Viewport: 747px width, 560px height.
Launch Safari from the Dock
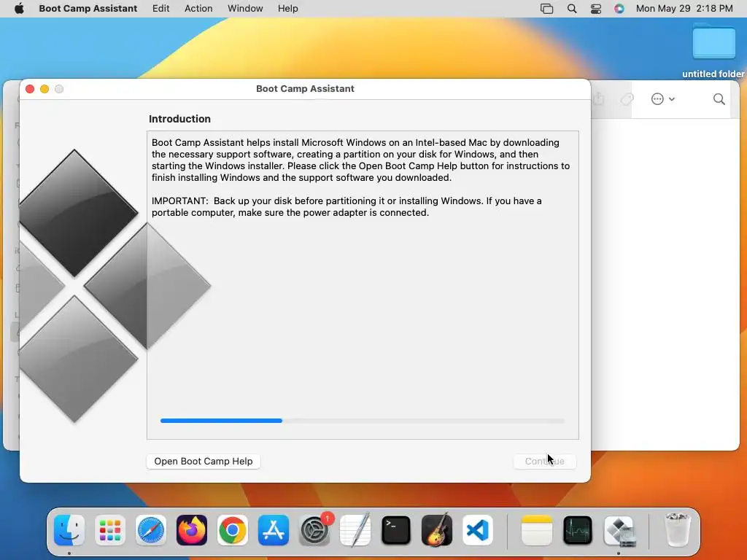point(151,530)
